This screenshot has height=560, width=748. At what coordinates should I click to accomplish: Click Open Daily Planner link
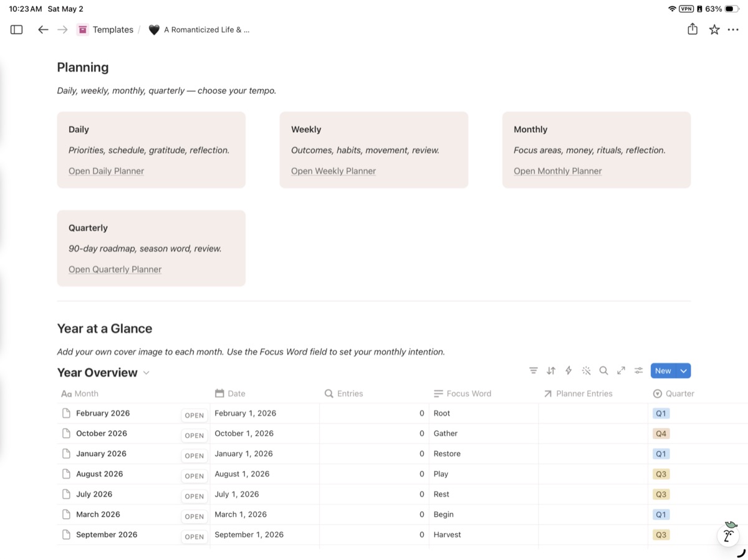coord(106,171)
